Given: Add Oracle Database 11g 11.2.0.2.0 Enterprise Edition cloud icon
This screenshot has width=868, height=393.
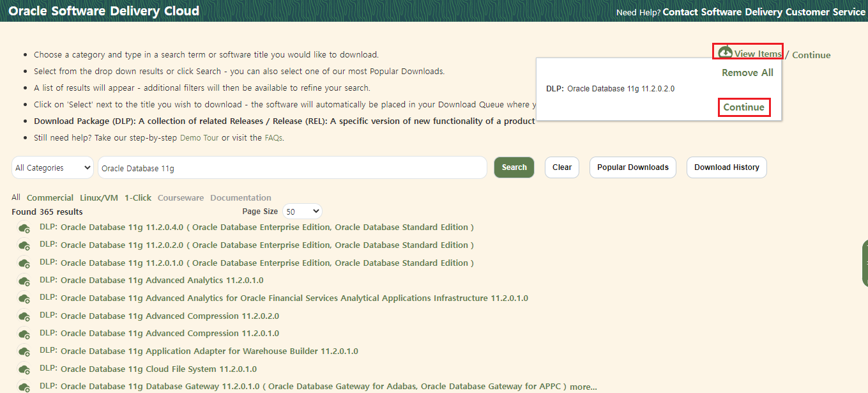Looking at the screenshot, I should [24, 246].
